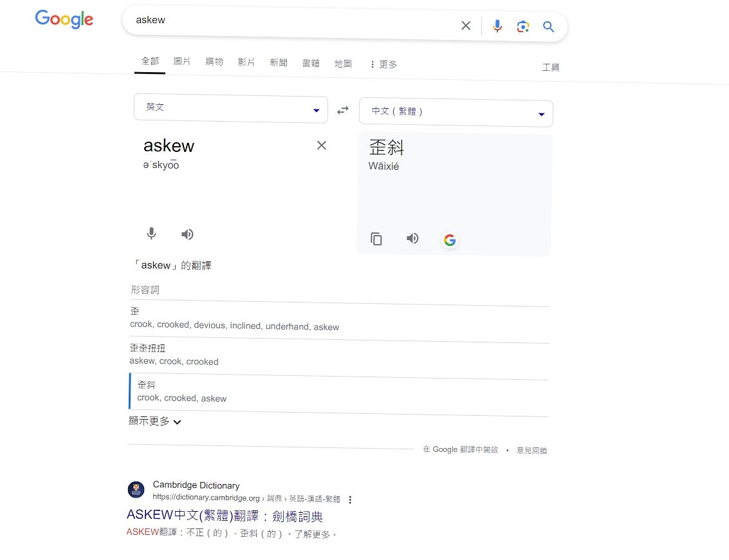Click the translate voice input microphone
The height and width of the screenshot is (560, 729).
pos(151,234)
